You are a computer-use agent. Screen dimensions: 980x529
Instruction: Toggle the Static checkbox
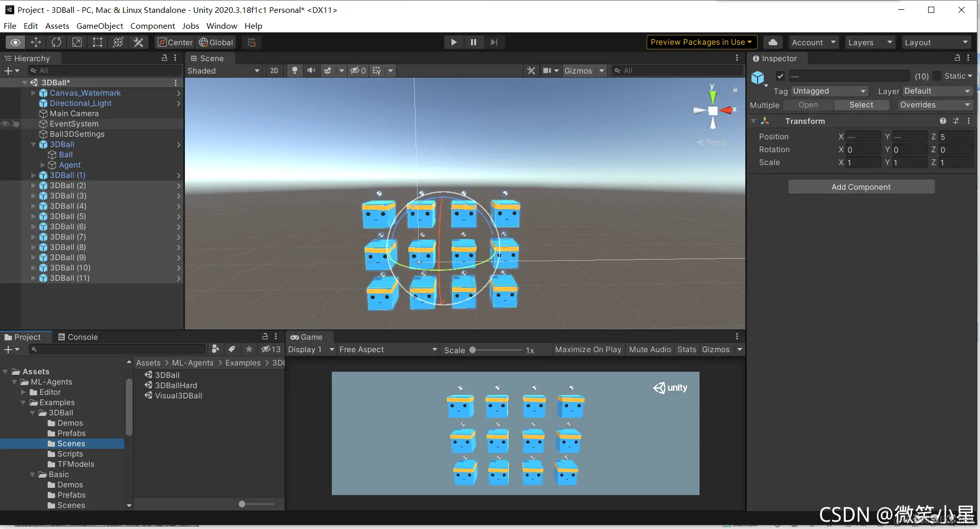(x=937, y=76)
